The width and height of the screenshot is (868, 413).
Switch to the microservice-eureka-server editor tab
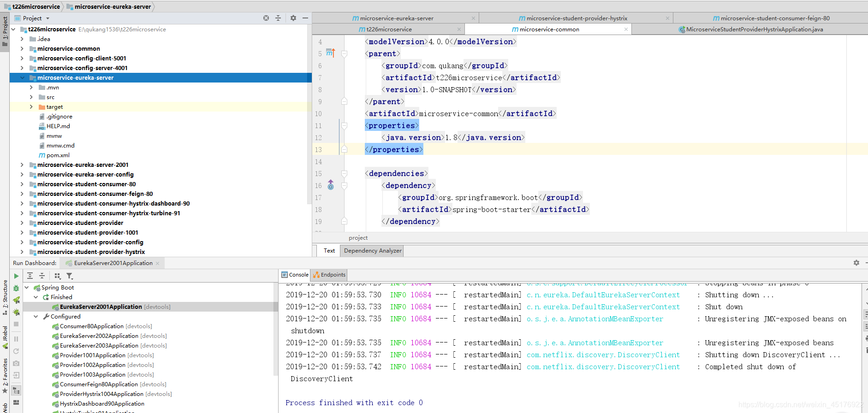(x=396, y=18)
